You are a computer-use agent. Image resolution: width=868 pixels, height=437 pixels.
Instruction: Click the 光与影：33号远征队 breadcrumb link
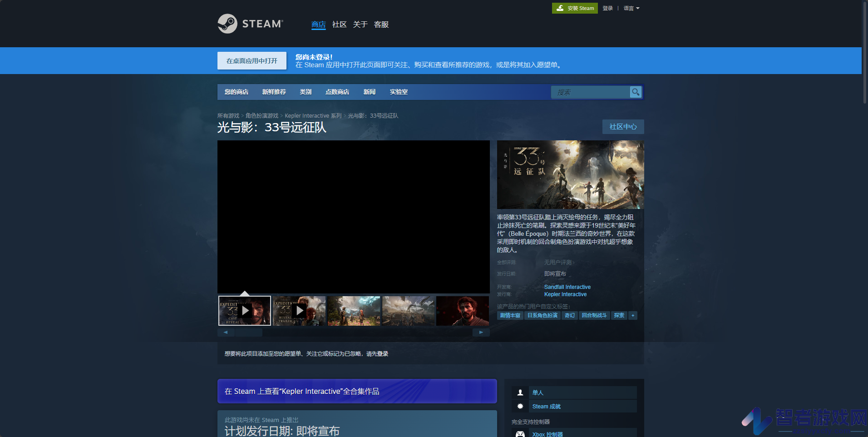pos(373,116)
